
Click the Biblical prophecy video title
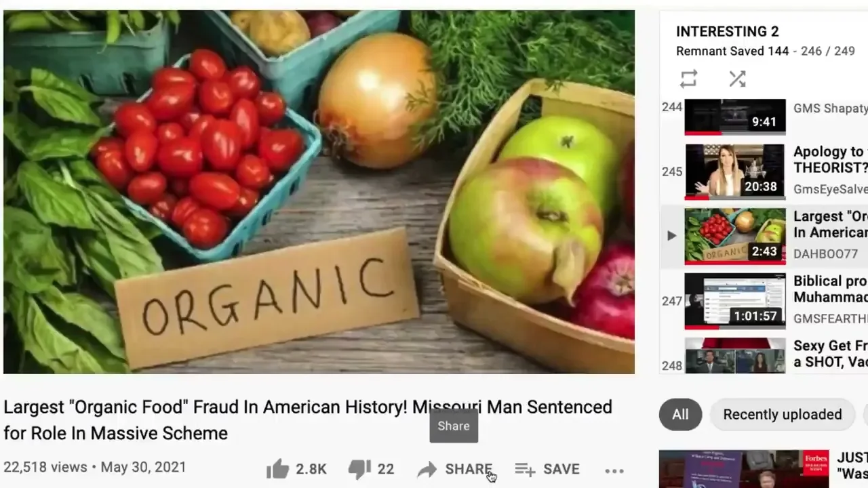(831, 289)
